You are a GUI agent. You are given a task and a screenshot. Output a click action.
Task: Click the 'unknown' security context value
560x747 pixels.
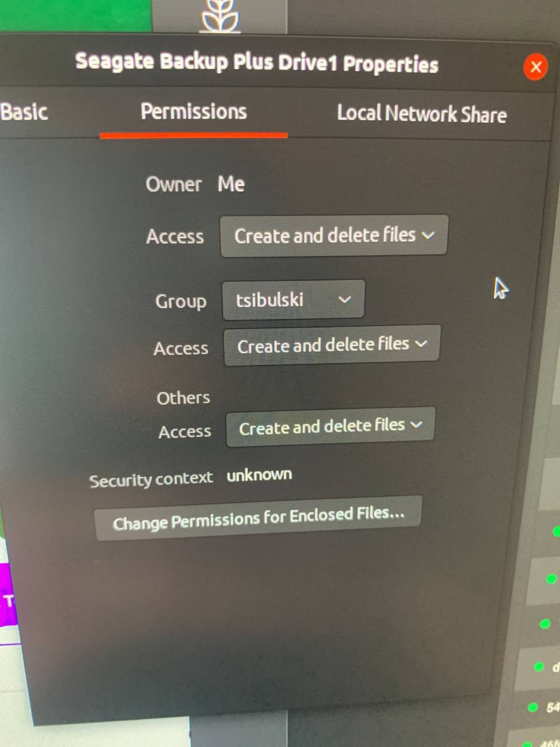(x=259, y=475)
